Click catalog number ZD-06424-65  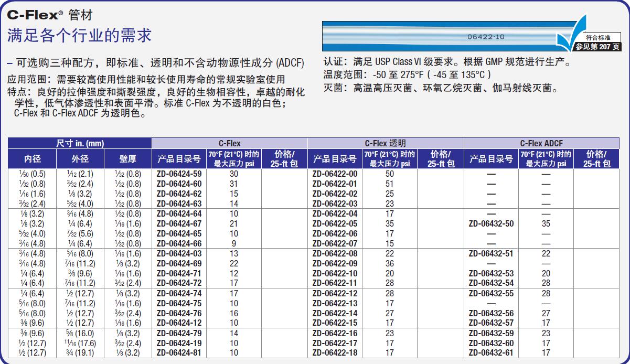click(x=179, y=233)
